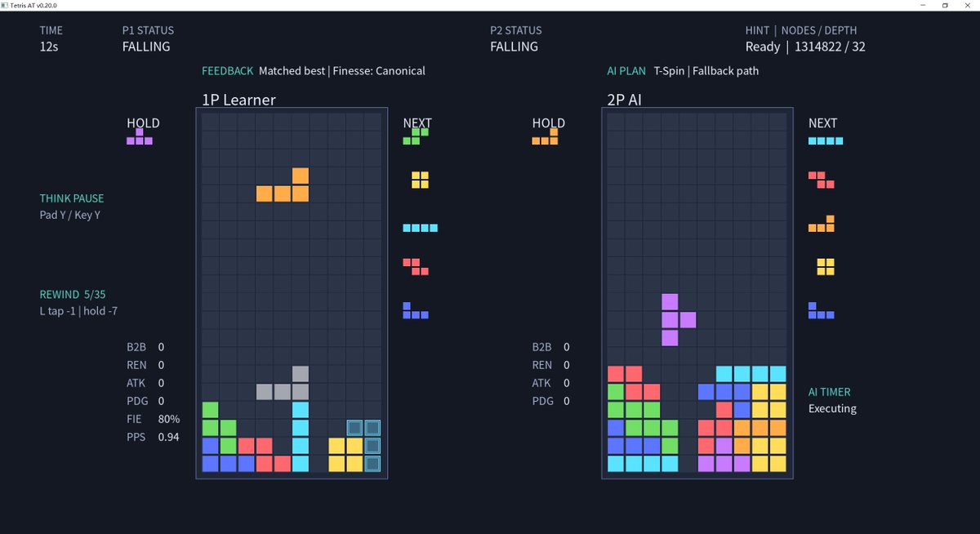Screen dimensions: 980x534
Task: Click the Tetris AT app icon in title bar
Action: tap(5, 5)
